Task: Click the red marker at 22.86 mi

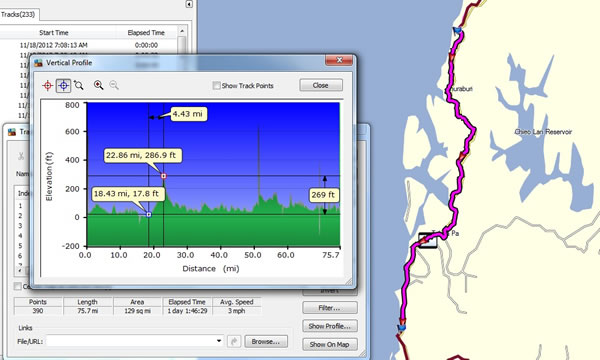Action: pos(164,176)
